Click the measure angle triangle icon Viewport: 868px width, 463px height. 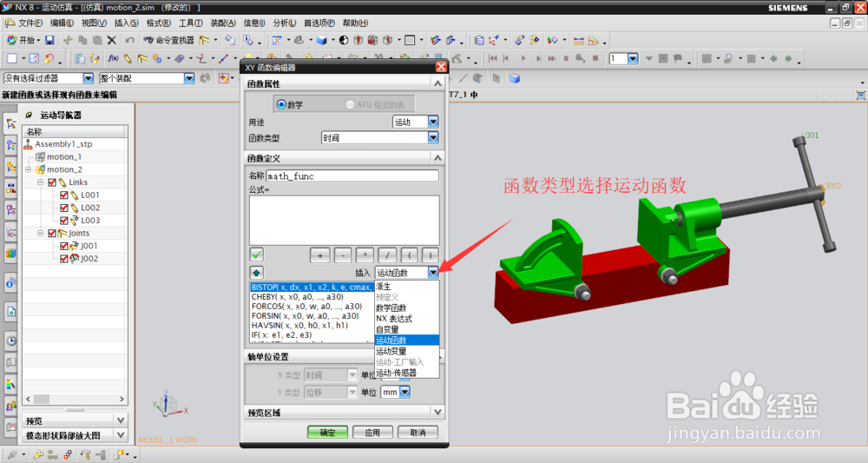coord(593,40)
